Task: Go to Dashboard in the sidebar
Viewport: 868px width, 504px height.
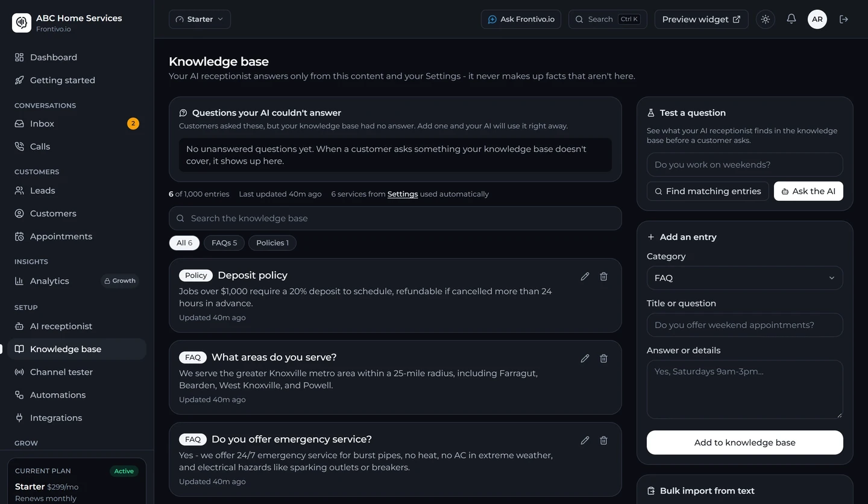Action: 77,57
